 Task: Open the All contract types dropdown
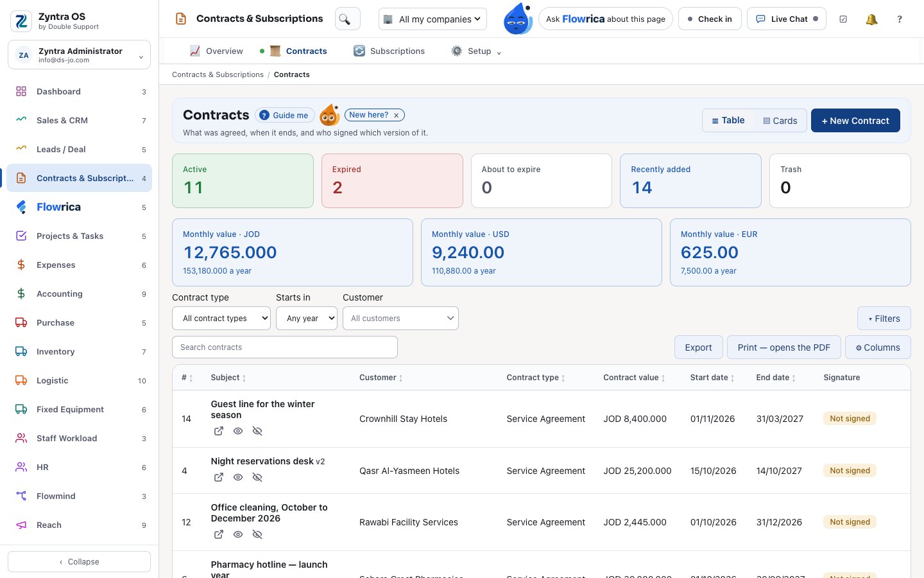(221, 318)
